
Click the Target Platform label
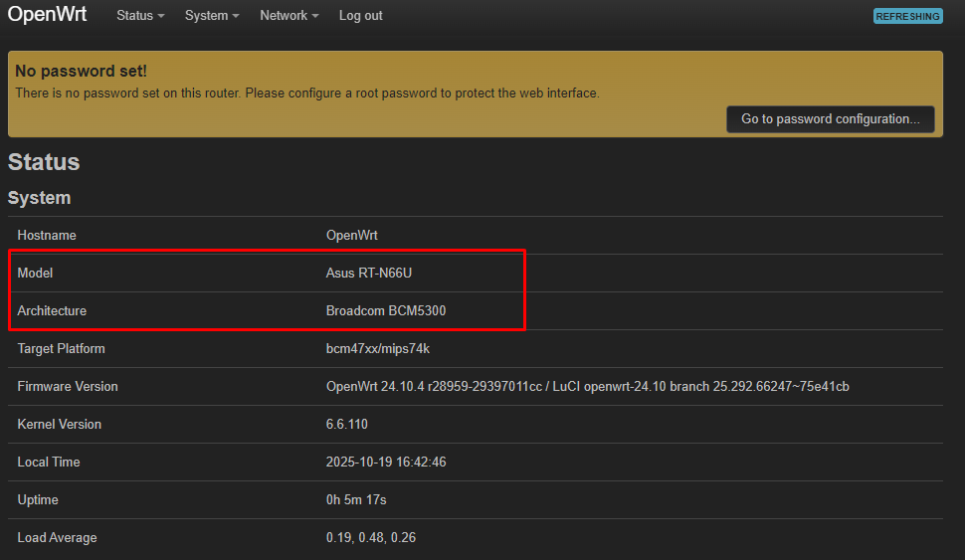pyautogui.click(x=61, y=348)
